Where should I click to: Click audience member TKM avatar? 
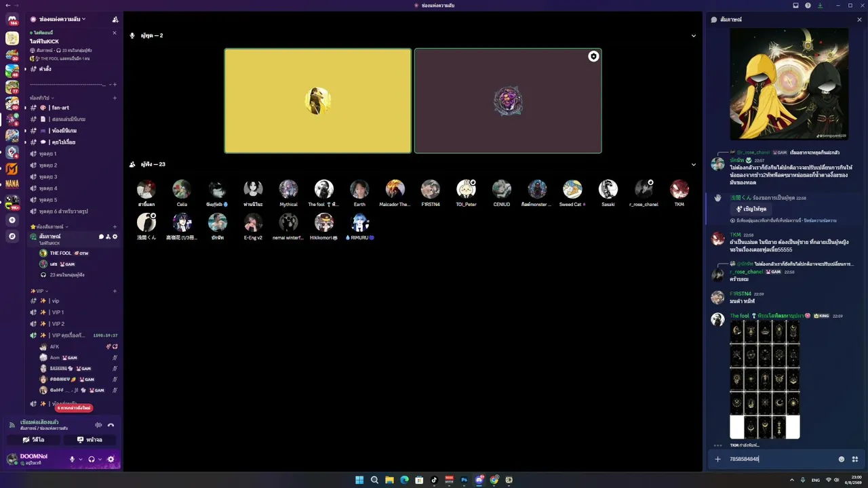[679, 189]
